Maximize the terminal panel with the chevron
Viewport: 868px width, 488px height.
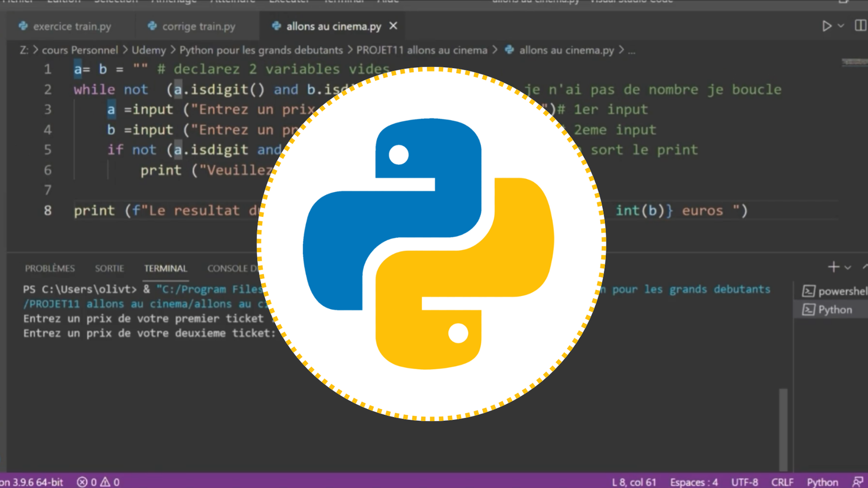pos(865,267)
